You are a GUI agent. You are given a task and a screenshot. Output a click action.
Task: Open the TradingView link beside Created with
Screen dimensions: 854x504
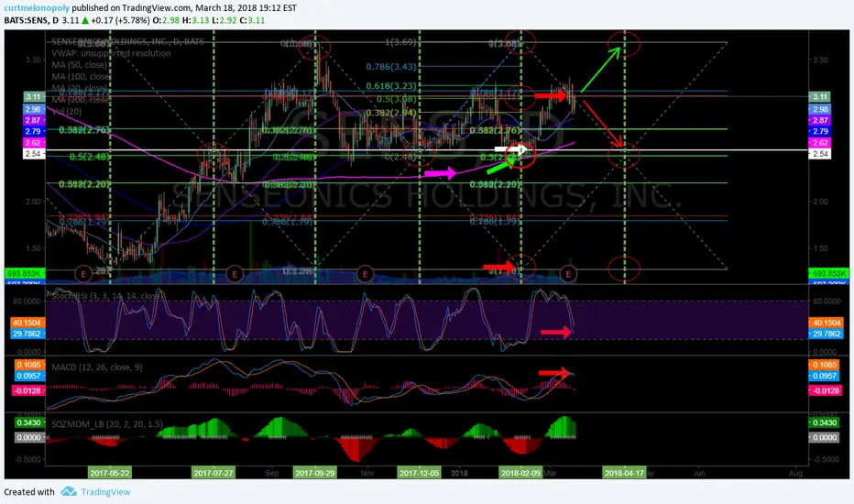click(x=105, y=492)
